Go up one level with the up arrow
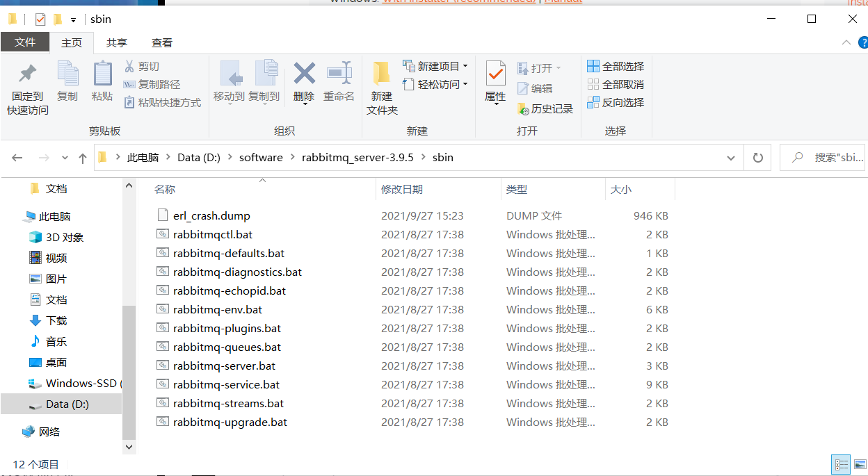The height and width of the screenshot is (476, 868). click(x=83, y=158)
